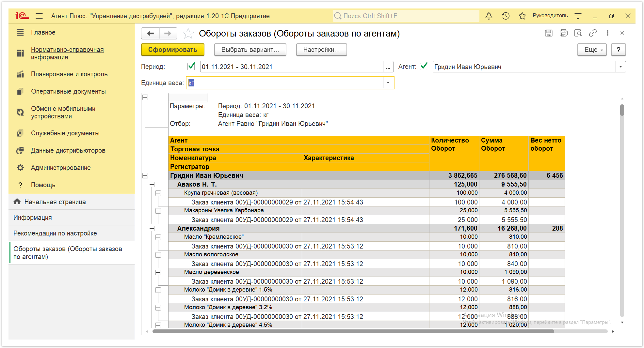Click Помощь question mark icon

[x=20, y=185]
